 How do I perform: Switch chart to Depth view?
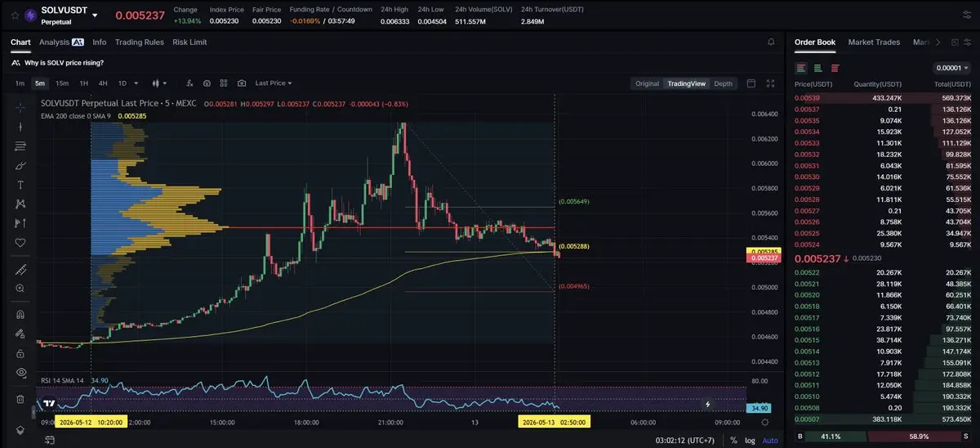tap(724, 83)
